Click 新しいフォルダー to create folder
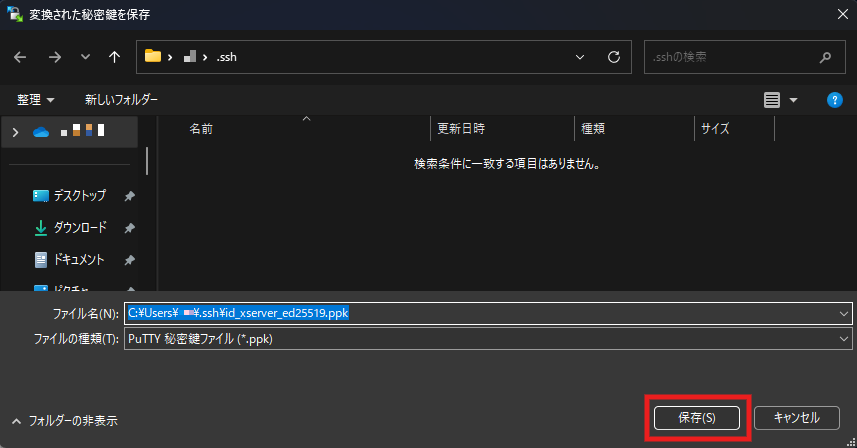The image size is (857, 448). pos(121,100)
